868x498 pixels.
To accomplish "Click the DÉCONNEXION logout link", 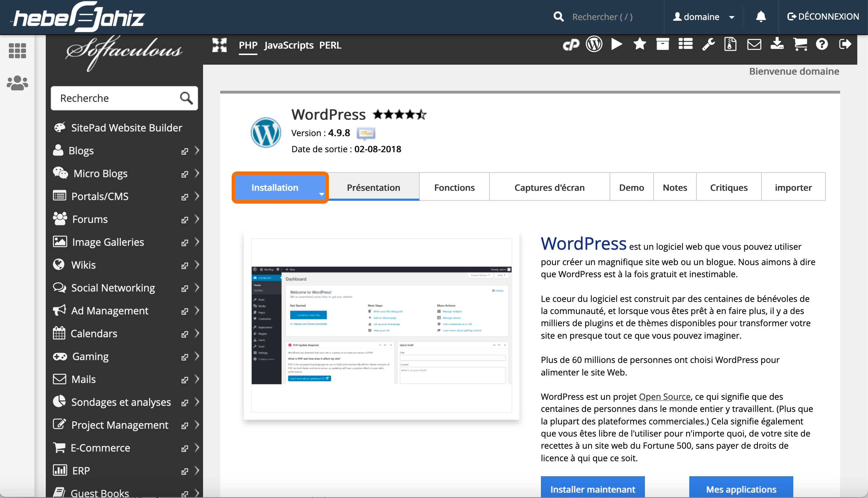I will (x=823, y=16).
